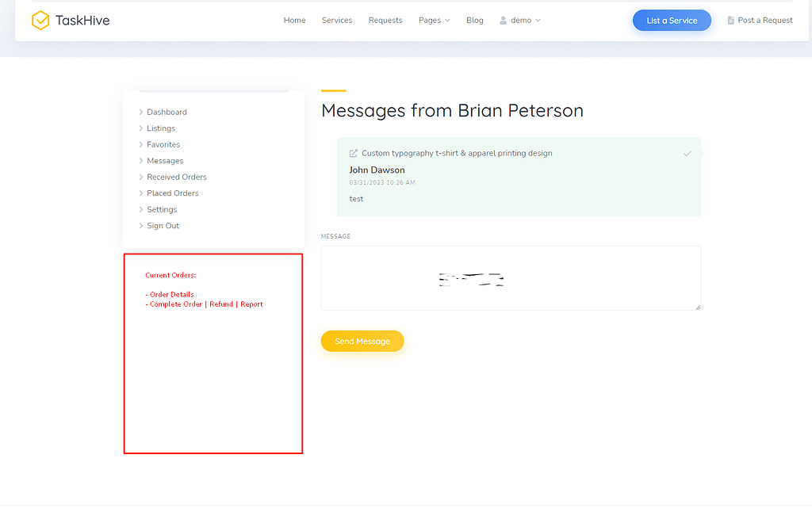The width and height of the screenshot is (812, 508).
Task: Expand the Settings sidebar entry
Action: pyautogui.click(x=161, y=209)
